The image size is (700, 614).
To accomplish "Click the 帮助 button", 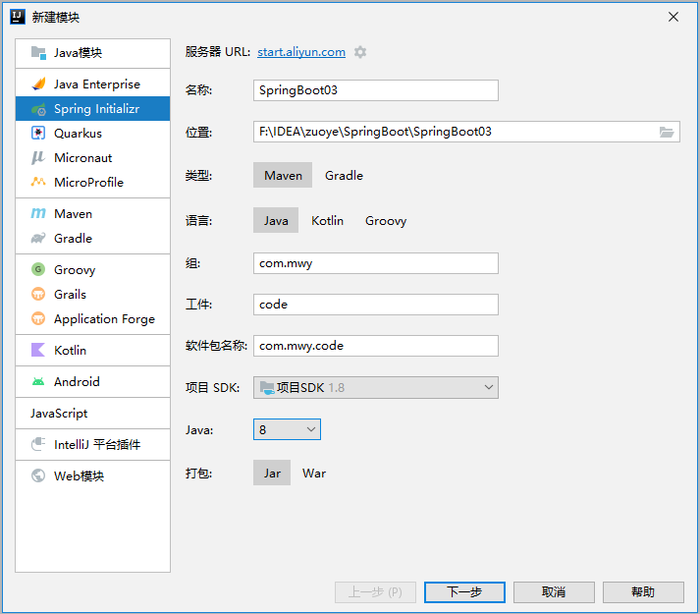I will pyautogui.click(x=643, y=592).
